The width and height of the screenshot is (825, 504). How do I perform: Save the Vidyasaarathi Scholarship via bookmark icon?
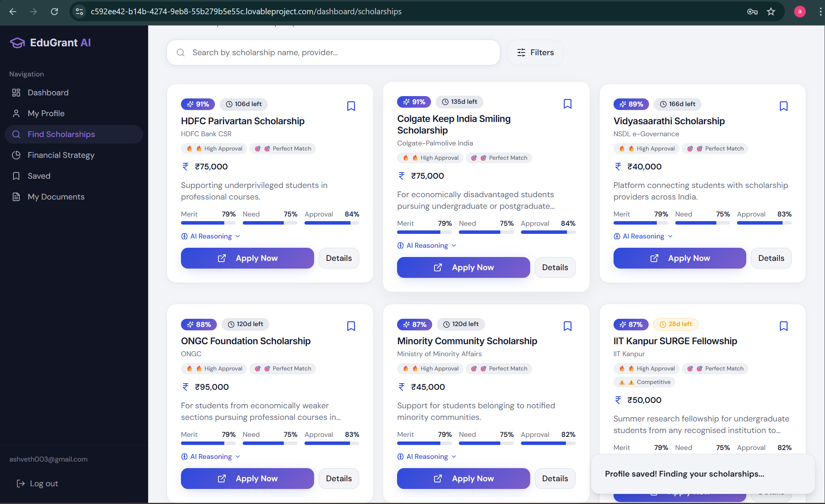(783, 106)
